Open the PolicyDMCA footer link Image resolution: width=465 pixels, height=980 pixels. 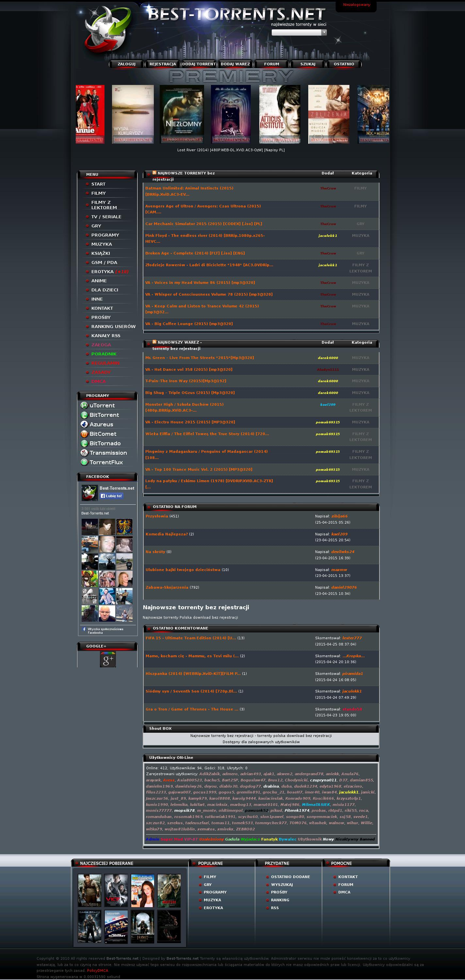97,971
